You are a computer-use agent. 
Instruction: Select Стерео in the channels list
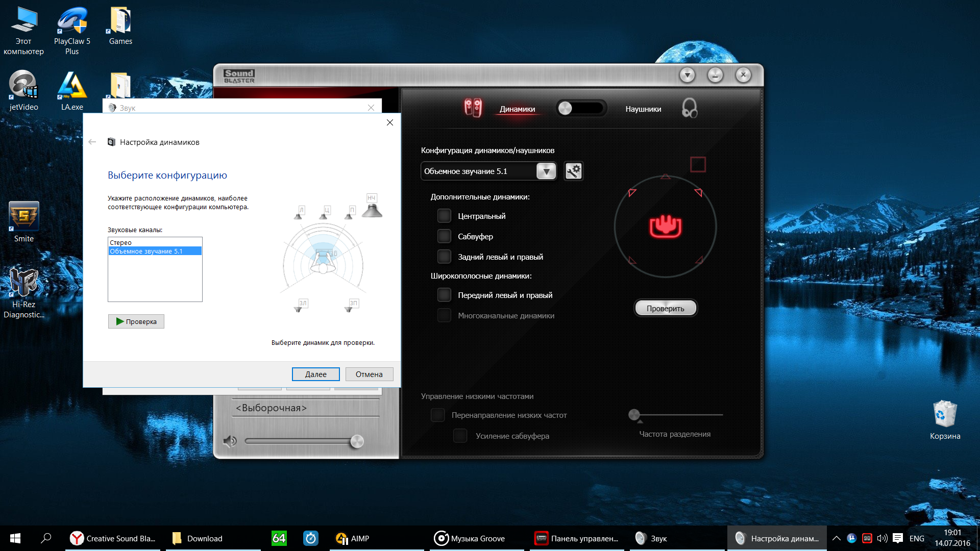121,242
